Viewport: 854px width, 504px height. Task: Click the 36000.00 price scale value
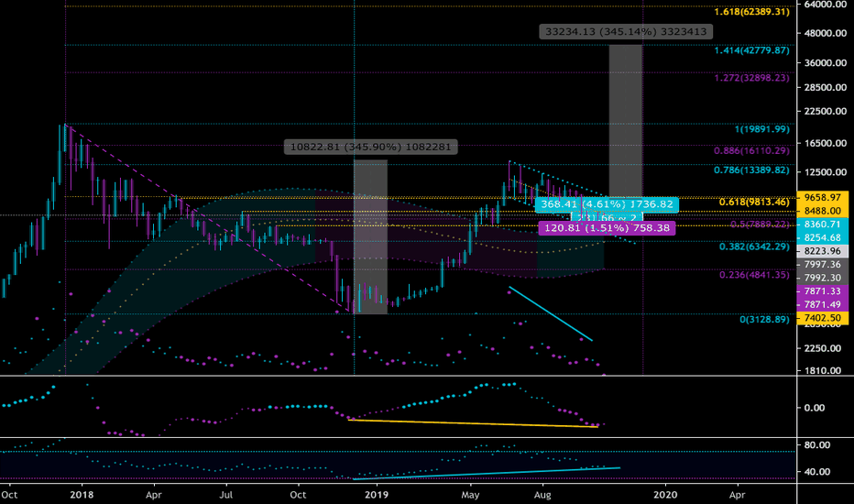point(825,63)
